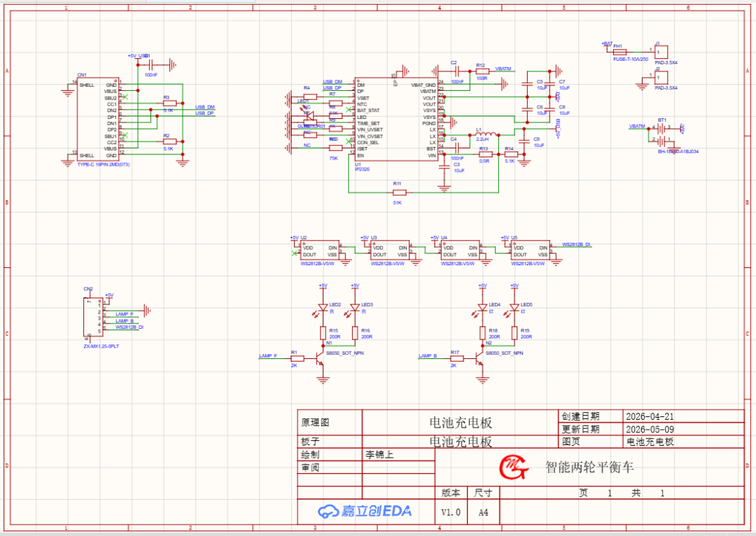Select NPN transistor N2 S8050

coord(479,359)
